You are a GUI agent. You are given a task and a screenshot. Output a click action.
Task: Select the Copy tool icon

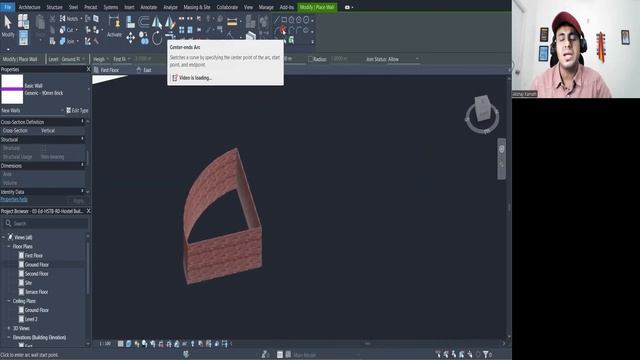pyautogui.click(x=144, y=38)
